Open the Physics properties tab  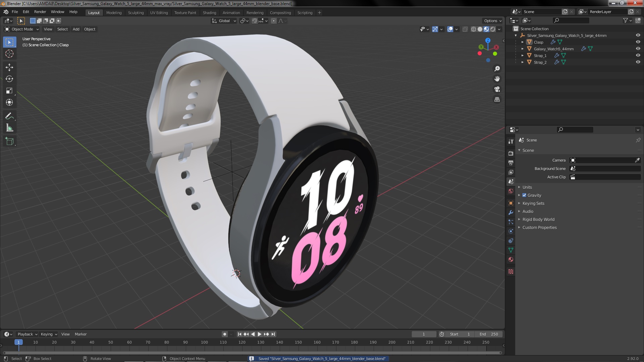(x=511, y=231)
